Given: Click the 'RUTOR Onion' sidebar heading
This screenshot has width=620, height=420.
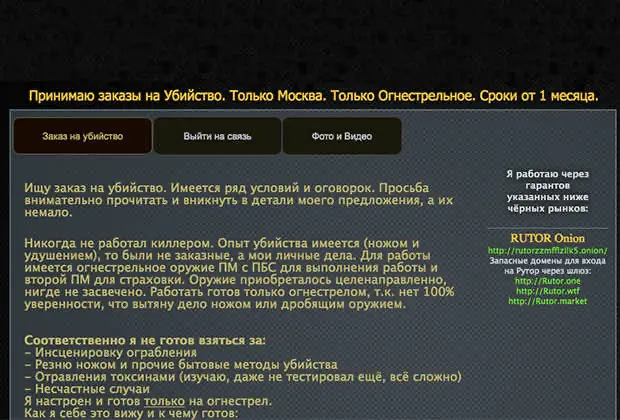Looking at the screenshot, I should click(546, 237).
